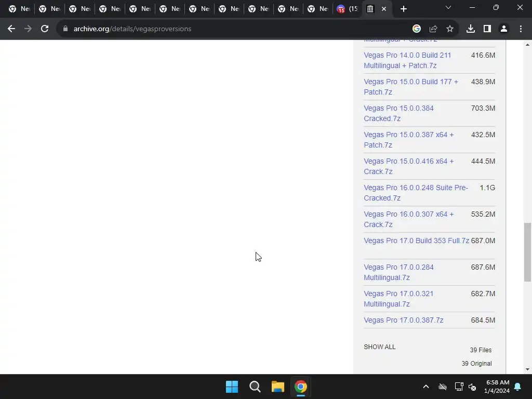Close the active archive.org tab
The width and height of the screenshot is (532, 399).
pos(384,9)
